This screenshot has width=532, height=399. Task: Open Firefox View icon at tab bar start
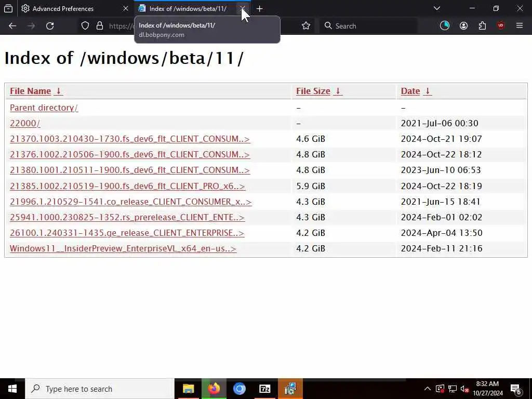point(8,8)
